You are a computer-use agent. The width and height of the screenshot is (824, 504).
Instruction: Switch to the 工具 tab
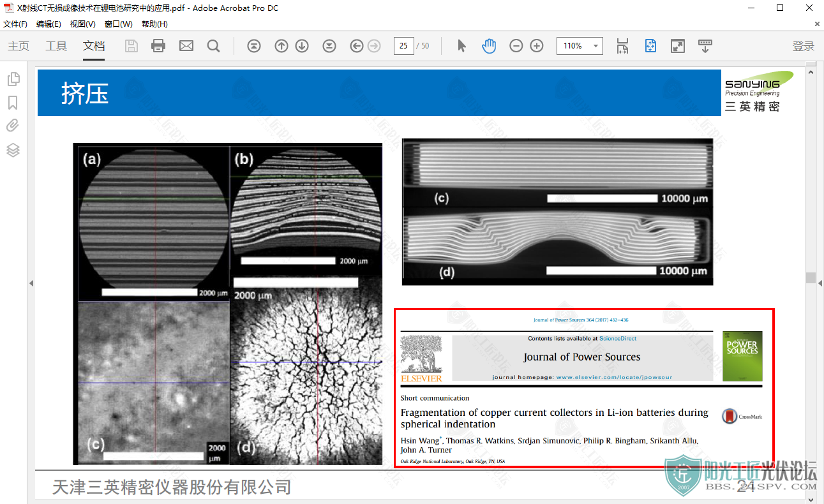(56, 46)
